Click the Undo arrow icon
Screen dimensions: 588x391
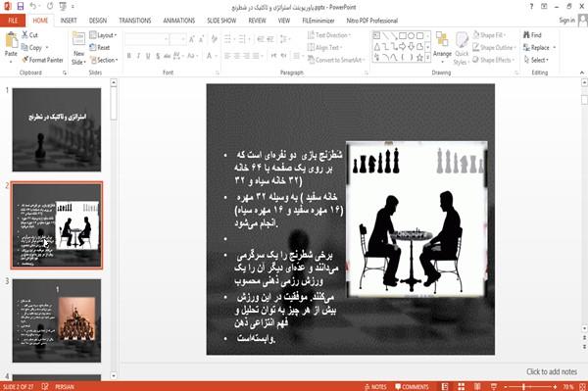click(x=33, y=6)
